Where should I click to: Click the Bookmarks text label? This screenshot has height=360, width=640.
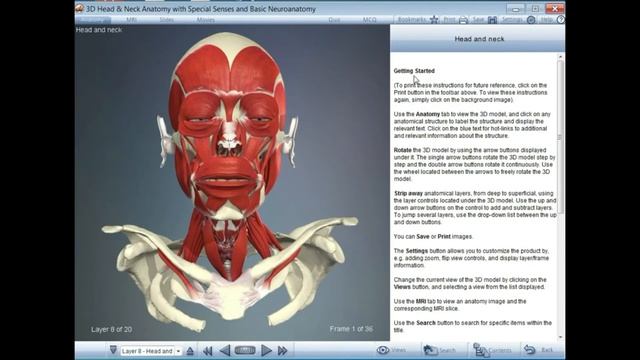(411, 20)
